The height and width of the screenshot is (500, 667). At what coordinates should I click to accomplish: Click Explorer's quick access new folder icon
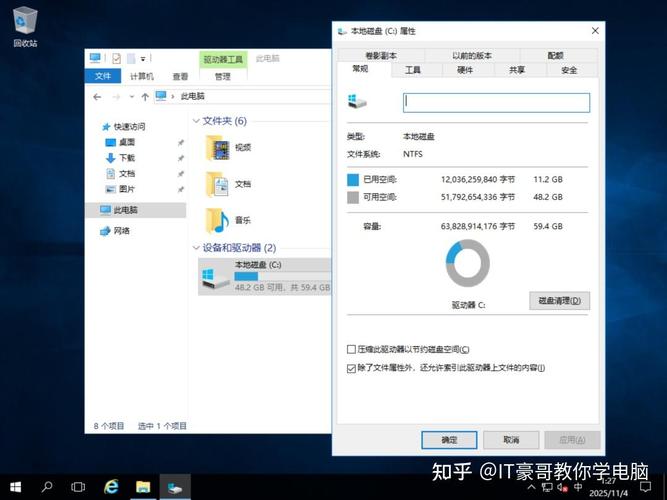coord(131,58)
